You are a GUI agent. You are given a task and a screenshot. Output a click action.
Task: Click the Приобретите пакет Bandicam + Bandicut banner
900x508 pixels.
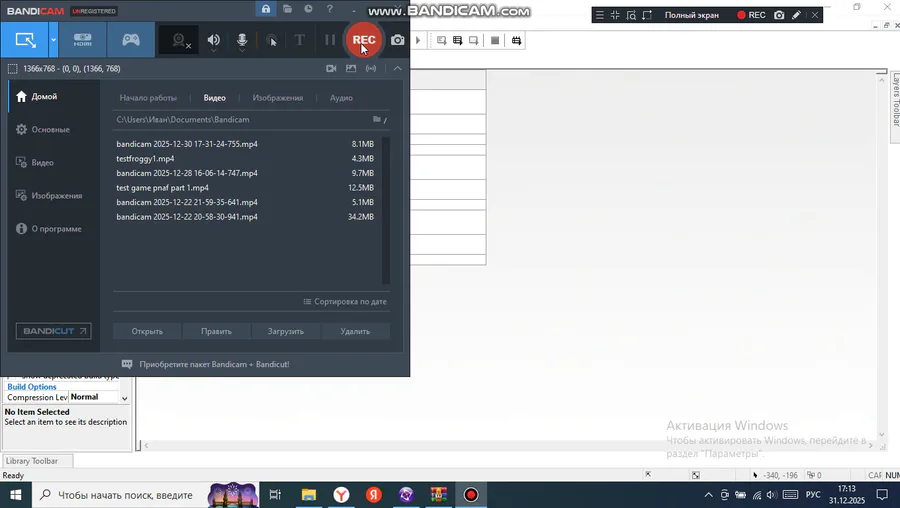click(x=205, y=364)
